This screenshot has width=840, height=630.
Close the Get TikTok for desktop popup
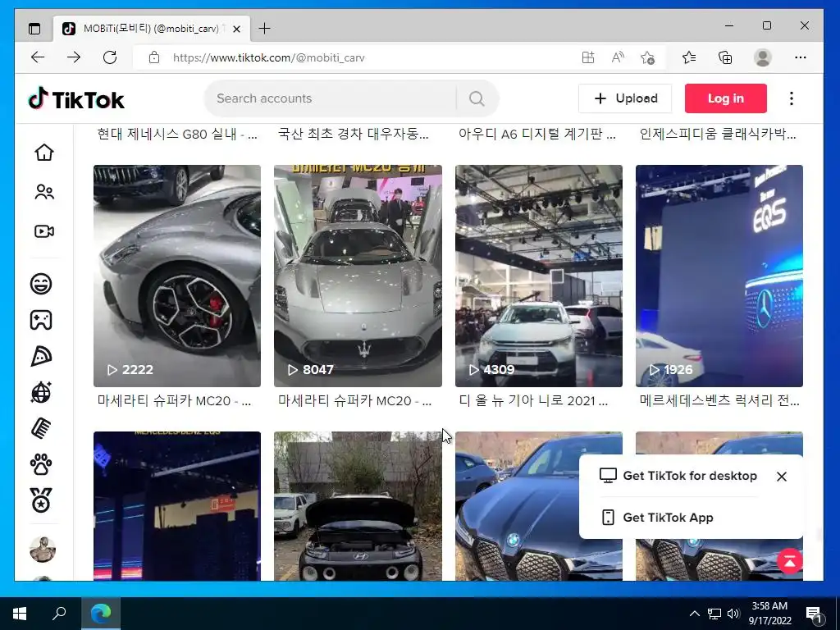point(782,477)
